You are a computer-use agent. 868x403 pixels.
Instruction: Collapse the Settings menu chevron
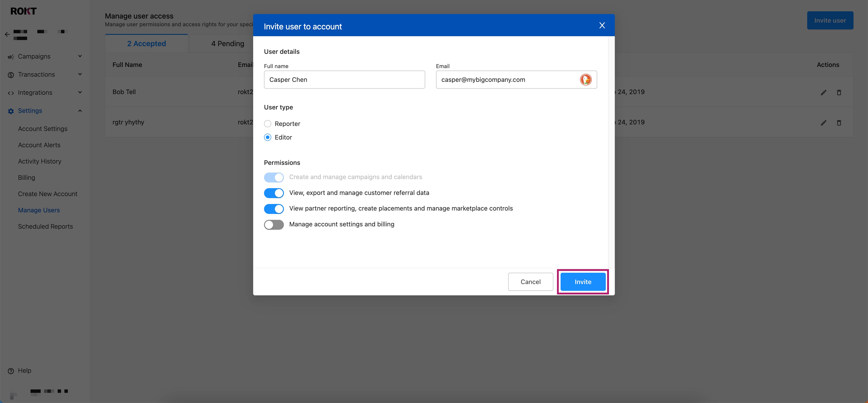[x=80, y=111]
